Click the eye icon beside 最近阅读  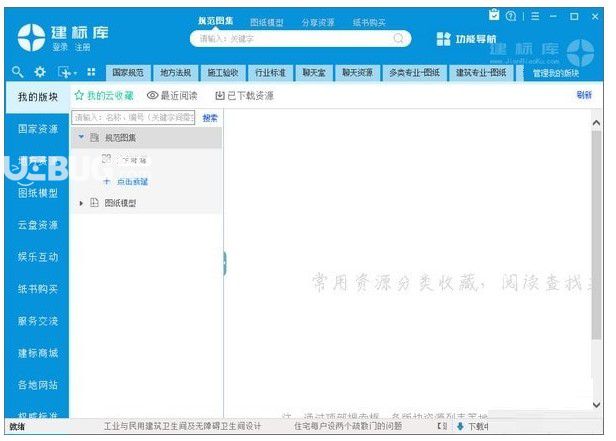[152, 95]
